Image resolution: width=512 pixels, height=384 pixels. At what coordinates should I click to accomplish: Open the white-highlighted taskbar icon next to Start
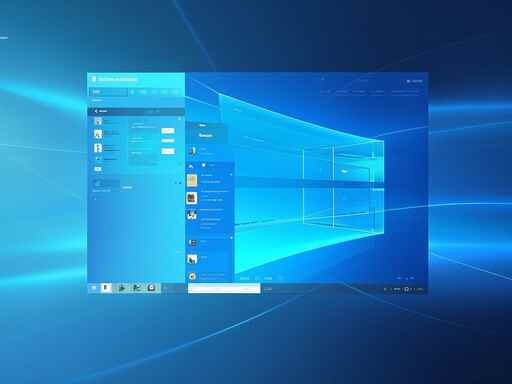pyautogui.click(x=106, y=287)
